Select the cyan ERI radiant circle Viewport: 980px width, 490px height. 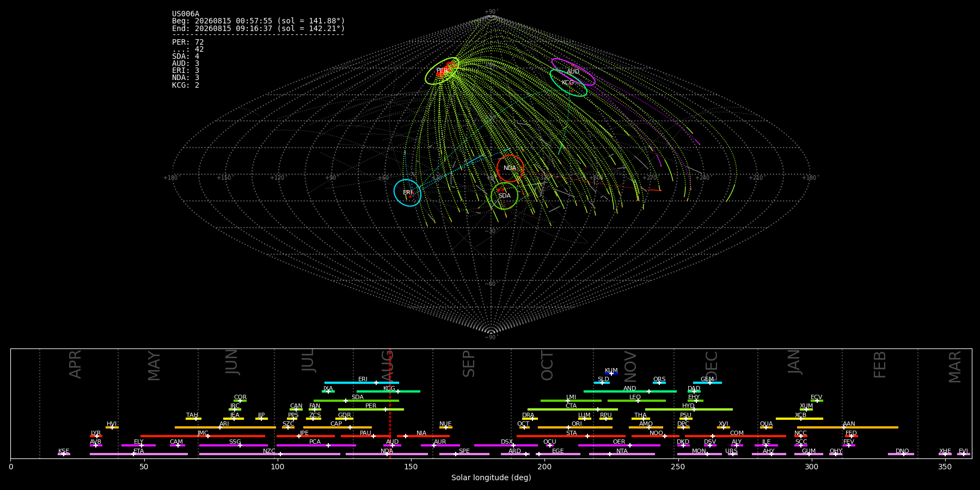(408, 193)
